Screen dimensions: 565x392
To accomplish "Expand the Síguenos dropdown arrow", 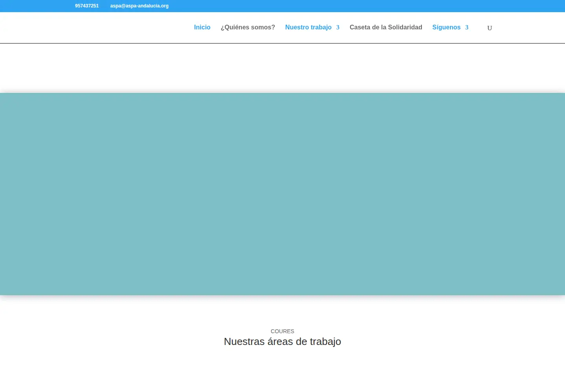I will pos(467,27).
